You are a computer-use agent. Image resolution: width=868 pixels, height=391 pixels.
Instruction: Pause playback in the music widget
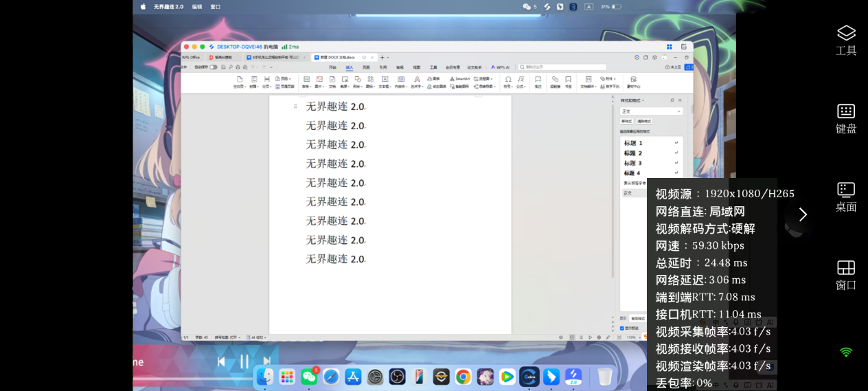click(244, 361)
